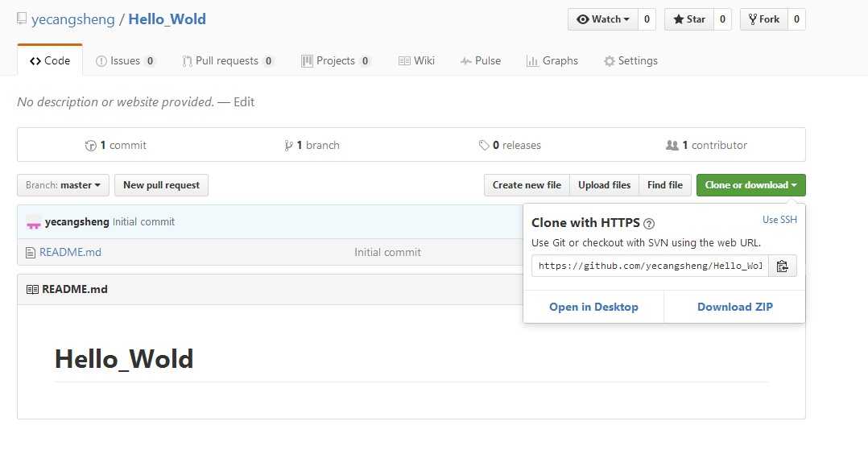Click the repository book icon beside yecangsheng
Image resolution: width=868 pixels, height=450 pixels.
click(22, 19)
